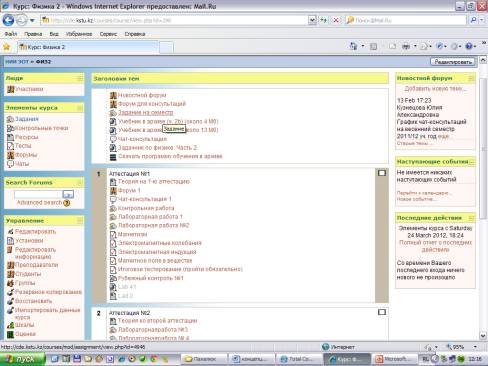The height and width of the screenshot is (366, 488).
Task: Click the Refresh icon beside the address bar
Action: pyautogui.click(x=323, y=20)
